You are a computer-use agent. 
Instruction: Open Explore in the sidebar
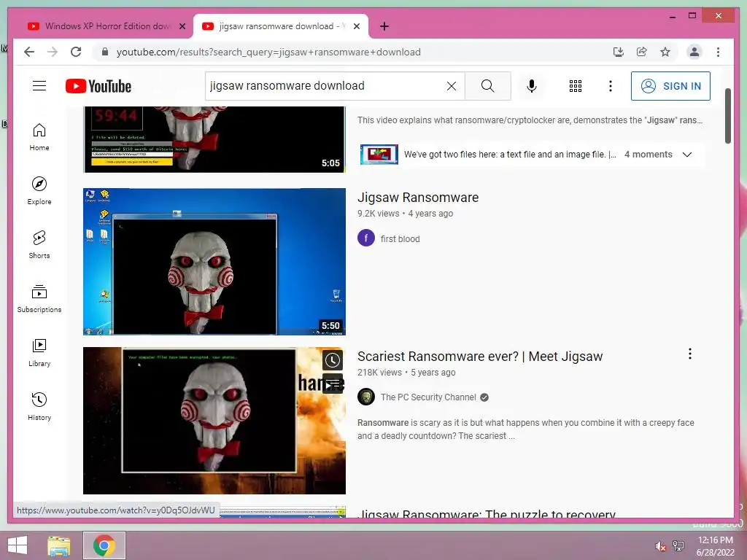click(x=39, y=191)
